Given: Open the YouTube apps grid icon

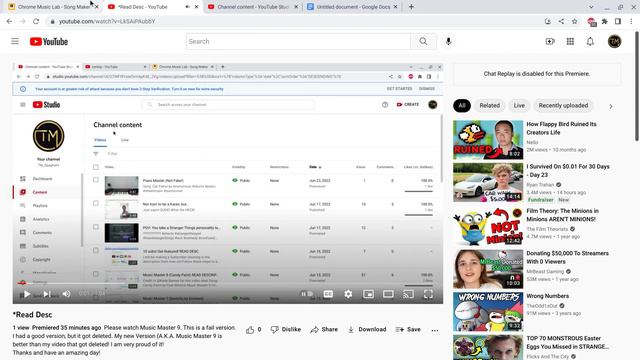Looking at the screenshot, I should click(570, 41).
